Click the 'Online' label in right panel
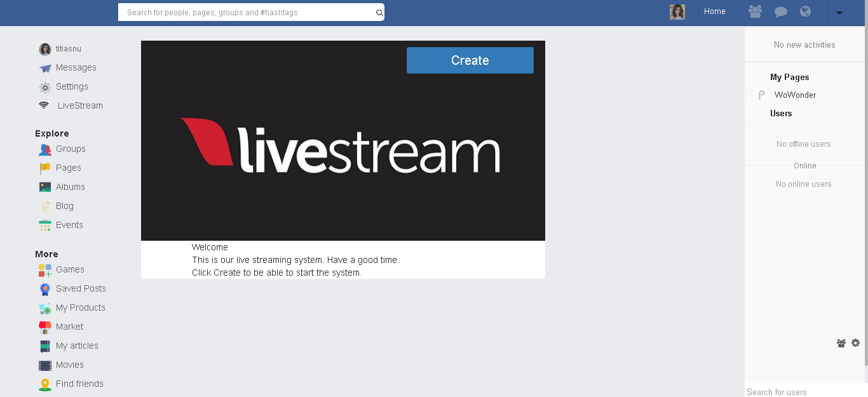 805,166
